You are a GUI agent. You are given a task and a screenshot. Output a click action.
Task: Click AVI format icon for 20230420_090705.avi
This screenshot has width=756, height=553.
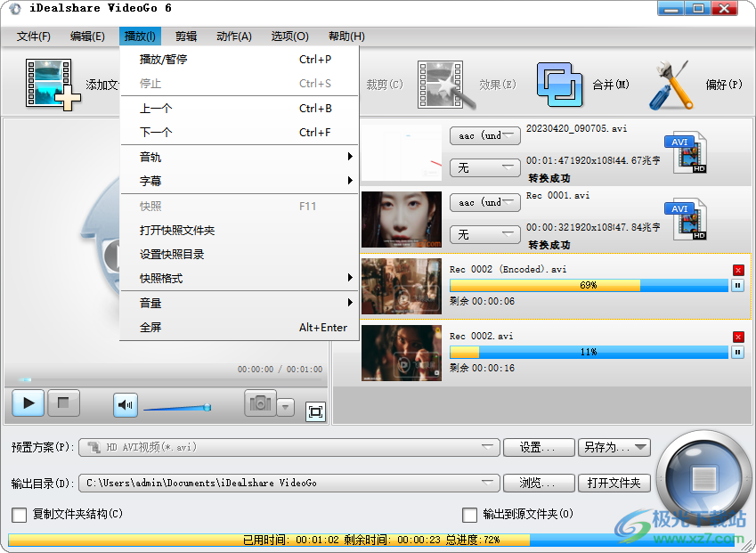pos(685,153)
